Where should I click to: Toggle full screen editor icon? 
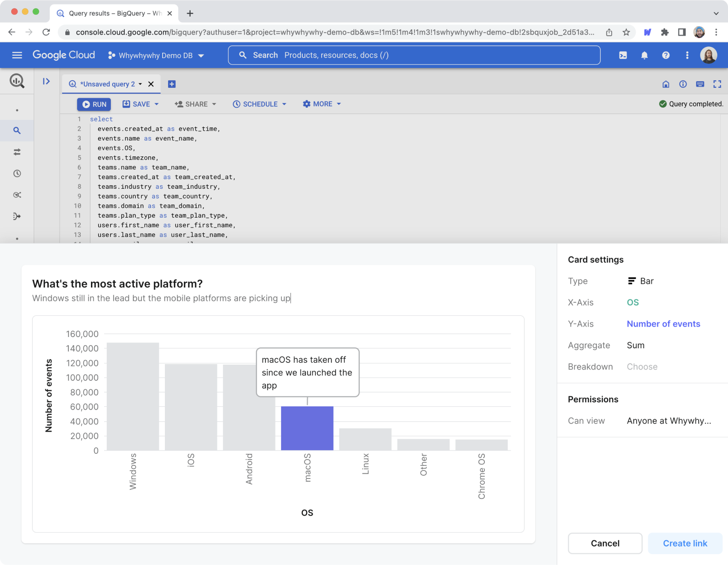coord(717,84)
